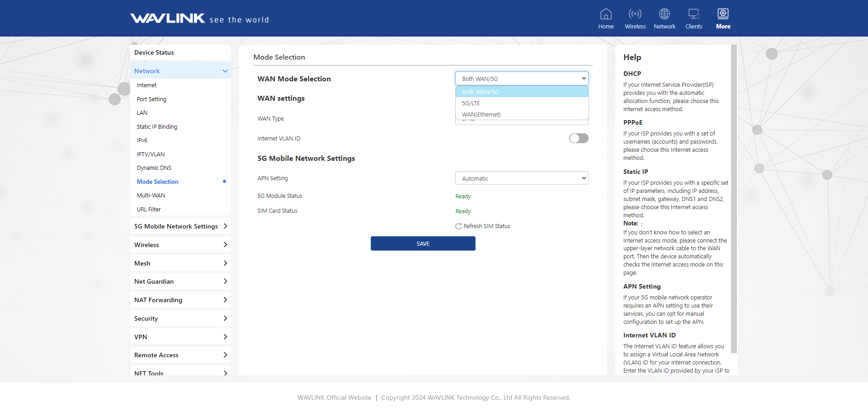Open the Home icon in header
The width and height of the screenshot is (868, 411).
coord(606,14)
